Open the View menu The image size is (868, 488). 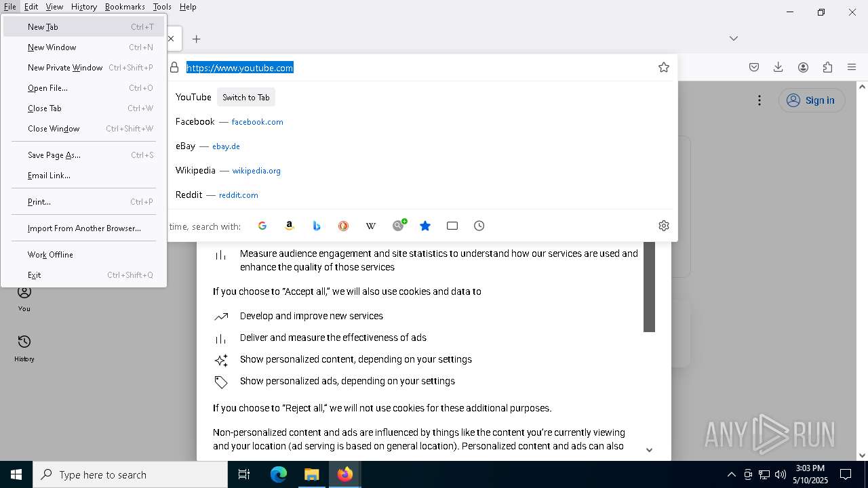point(54,7)
